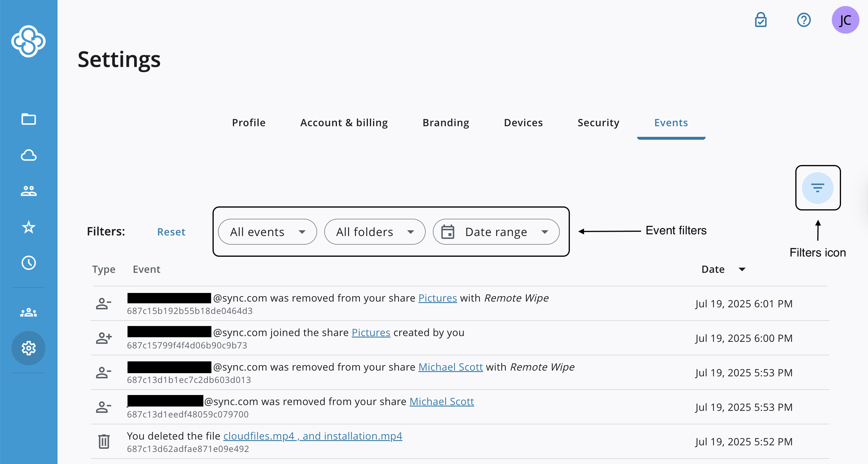Open the Vault cloud icon
This screenshot has width=868, height=464.
tap(29, 155)
